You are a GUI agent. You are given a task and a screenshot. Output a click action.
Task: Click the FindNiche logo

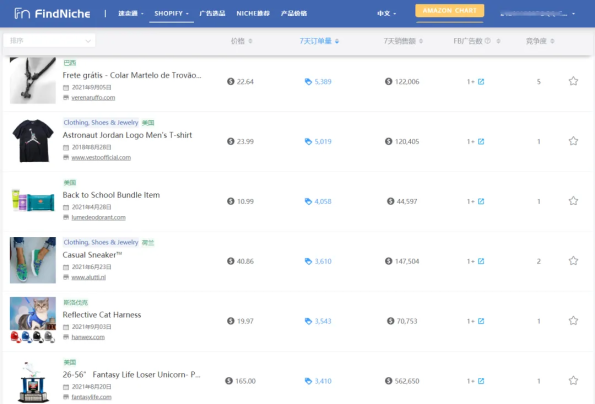point(52,14)
